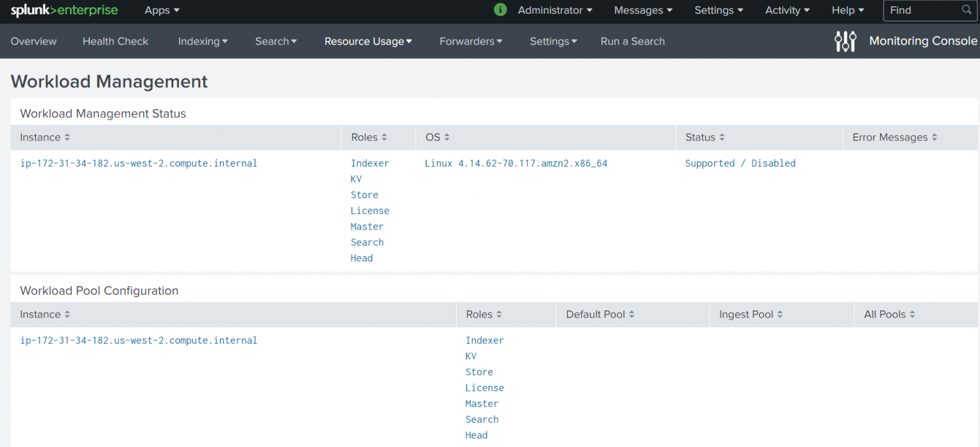
Task: Click the splunk>enterprise logo
Action: (x=63, y=10)
